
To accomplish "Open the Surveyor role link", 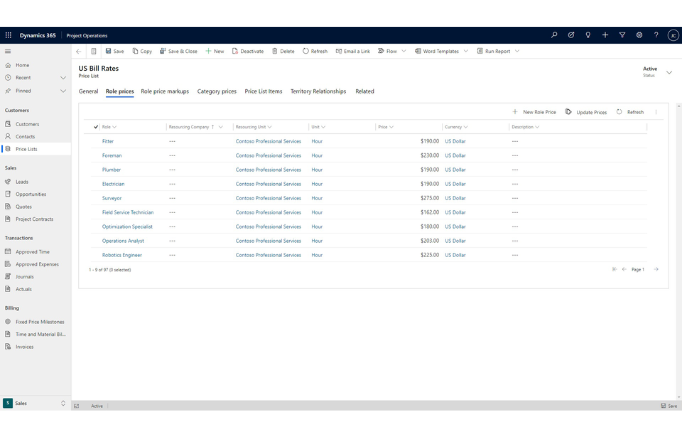I will click(112, 198).
